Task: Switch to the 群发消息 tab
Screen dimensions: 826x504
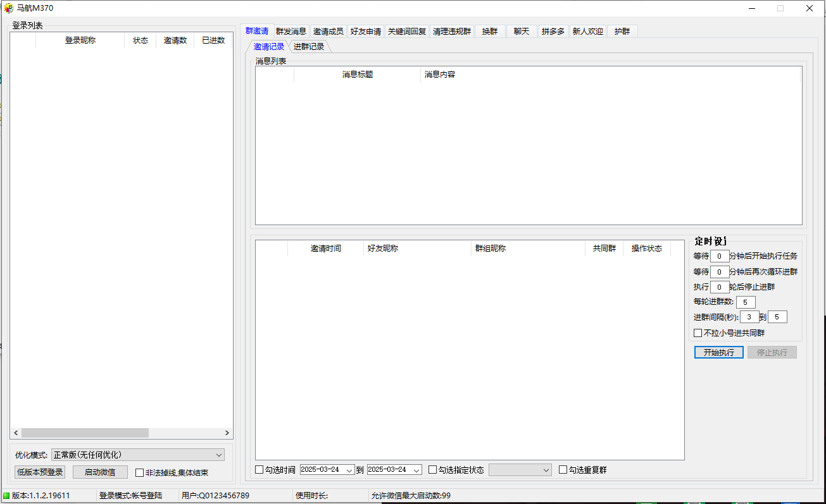Action: point(291,32)
